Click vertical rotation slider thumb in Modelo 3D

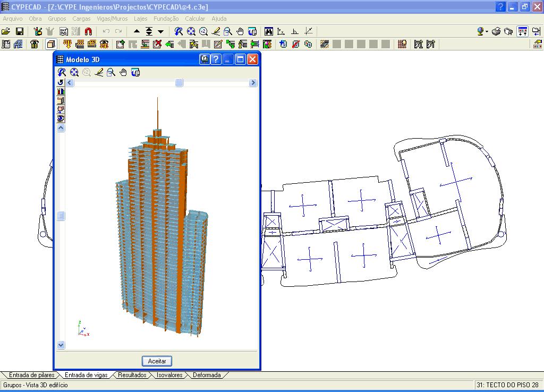click(61, 216)
